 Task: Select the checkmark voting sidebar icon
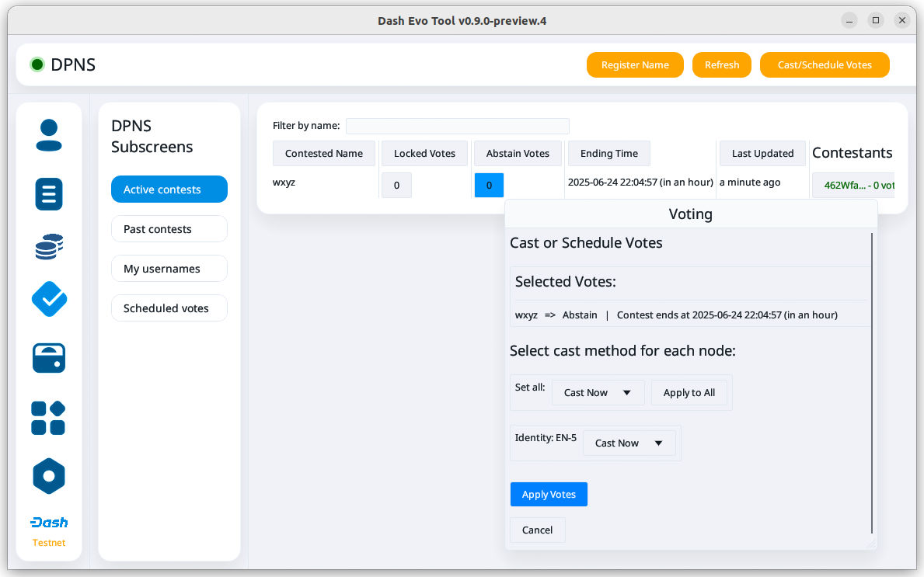click(49, 299)
